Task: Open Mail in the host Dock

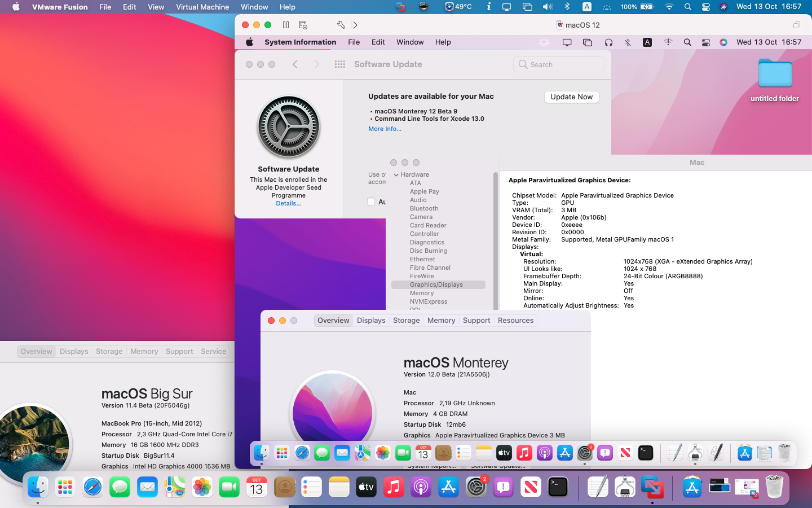Action: 147,487
